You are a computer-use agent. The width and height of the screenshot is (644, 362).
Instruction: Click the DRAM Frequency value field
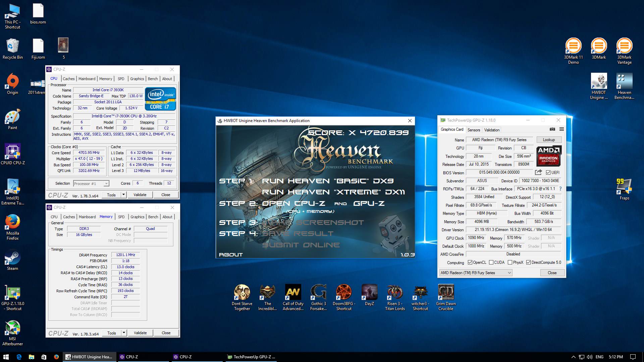pyautogui.click(x=125, y=255)
